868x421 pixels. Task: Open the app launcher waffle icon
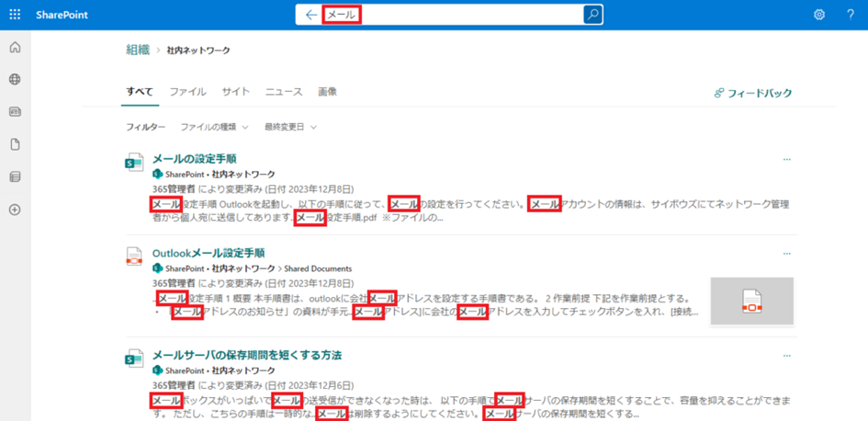pyautogui.click(x=15, y=15)
